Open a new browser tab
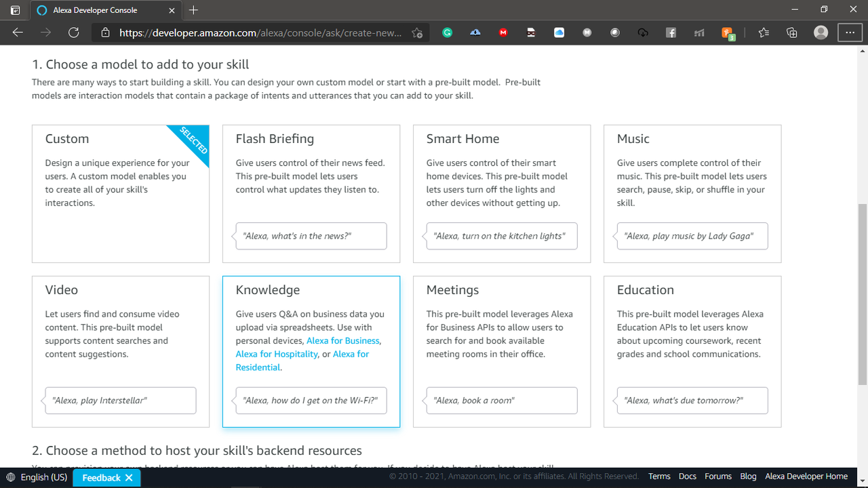 194,10
